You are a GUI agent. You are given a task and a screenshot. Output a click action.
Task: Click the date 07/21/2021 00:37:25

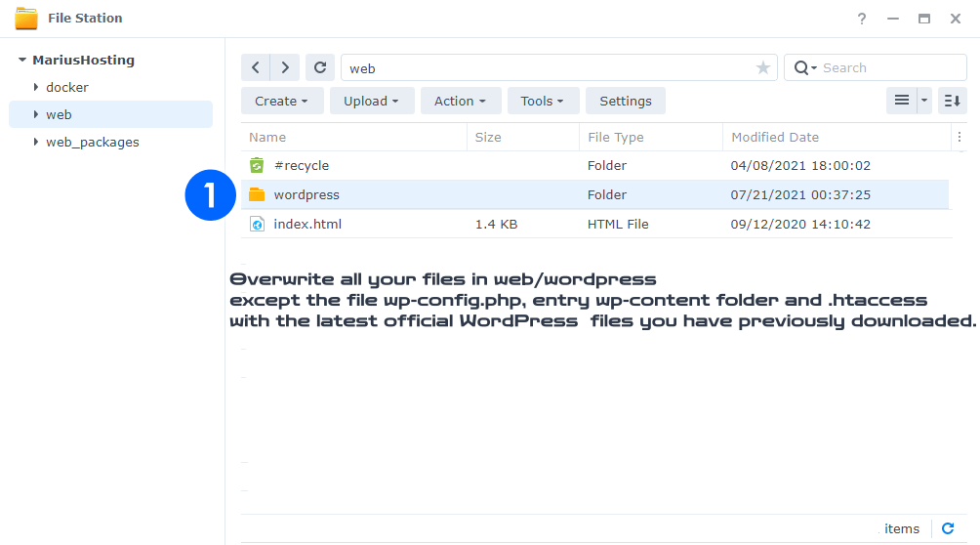[x=800, y=194]
